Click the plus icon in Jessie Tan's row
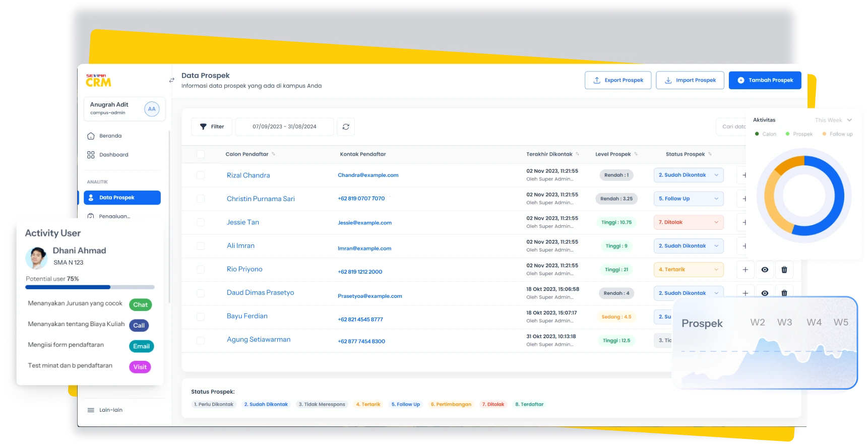This screenshot has height=444, width=868. [x=742, y=222]
